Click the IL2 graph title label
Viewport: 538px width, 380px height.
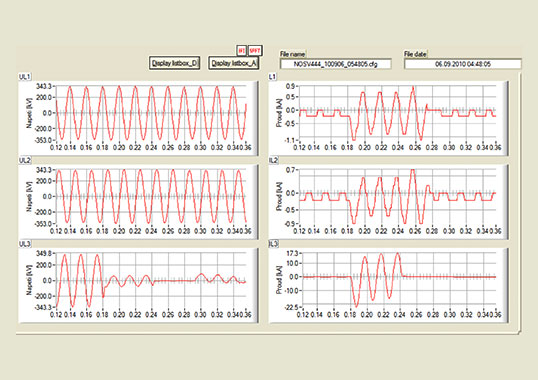(x=273, y=161)
